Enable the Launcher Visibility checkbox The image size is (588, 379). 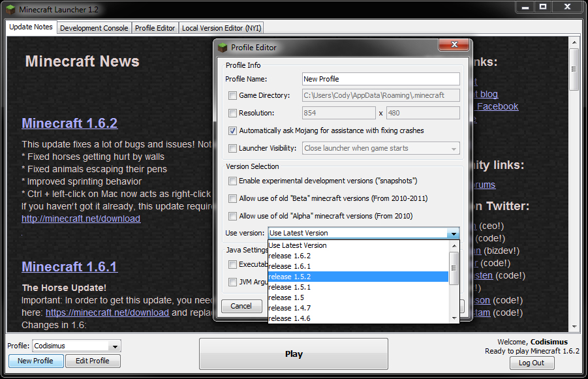232,149
